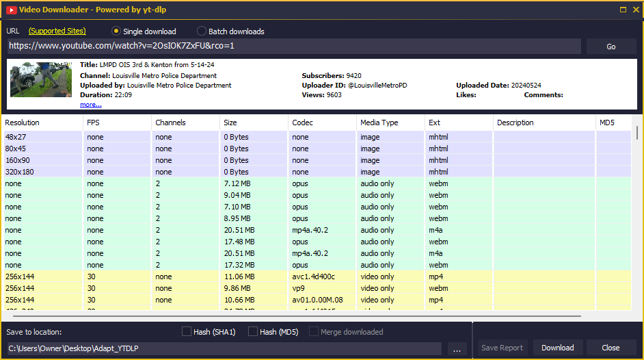Select the 11.06 MB avc1.4d400c video row
The image size is (644, 360).
pos(317,277)
